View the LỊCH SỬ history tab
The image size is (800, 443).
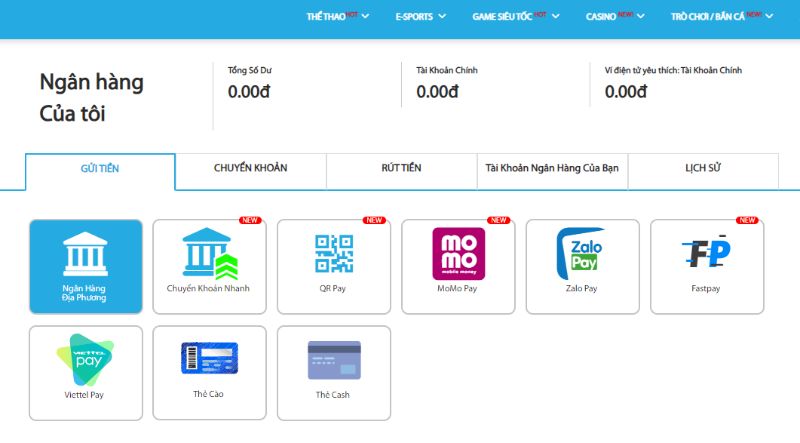(703, 171)
